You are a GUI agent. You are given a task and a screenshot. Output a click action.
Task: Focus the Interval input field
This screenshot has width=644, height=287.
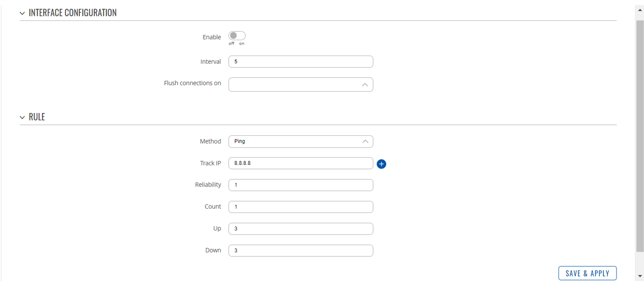(x=301, y=62)
